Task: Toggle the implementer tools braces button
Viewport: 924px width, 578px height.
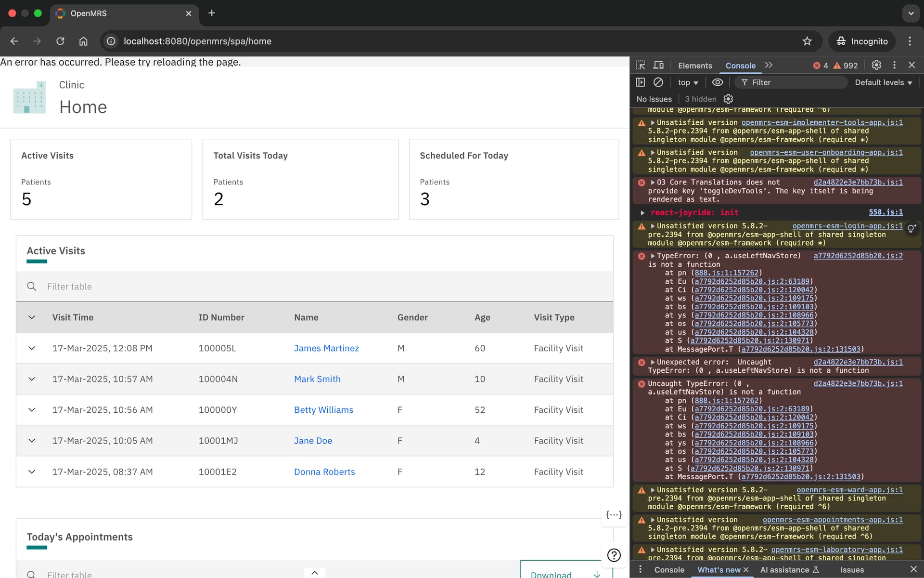Action: (614, 514)
